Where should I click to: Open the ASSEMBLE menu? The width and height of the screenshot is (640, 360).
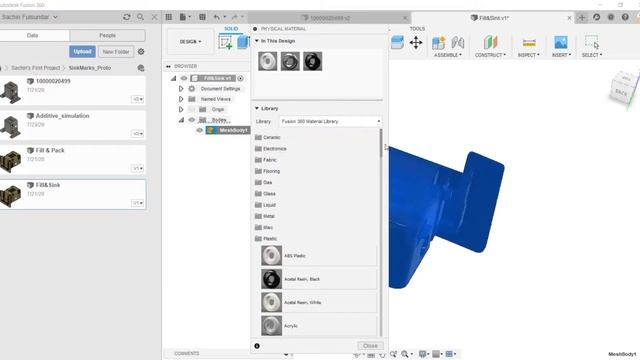(448, 55)
